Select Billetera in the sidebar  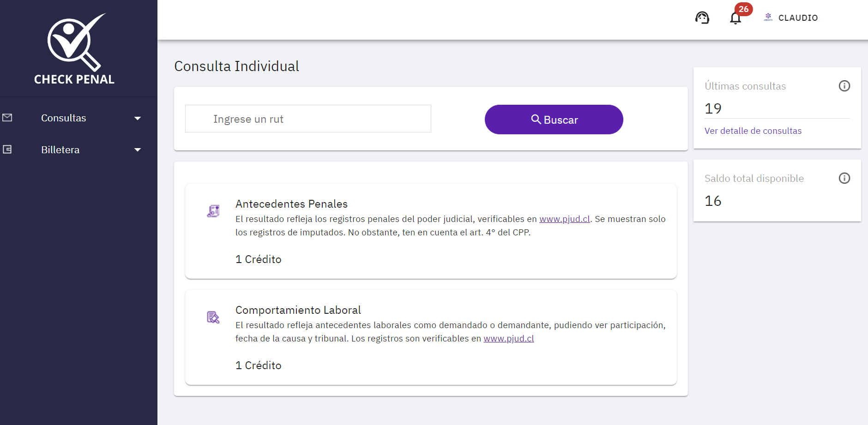pos(60,150)
